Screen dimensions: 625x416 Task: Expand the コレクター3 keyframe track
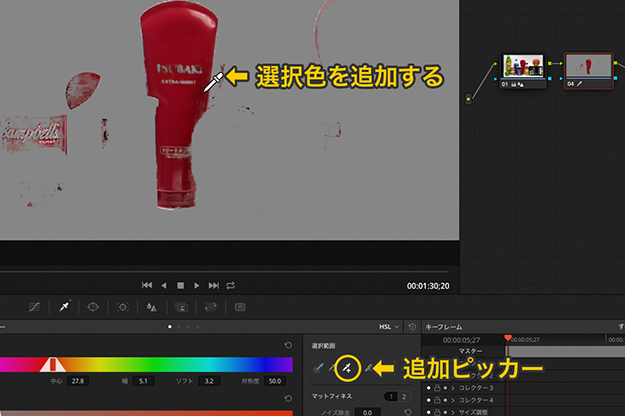point(450,387)
